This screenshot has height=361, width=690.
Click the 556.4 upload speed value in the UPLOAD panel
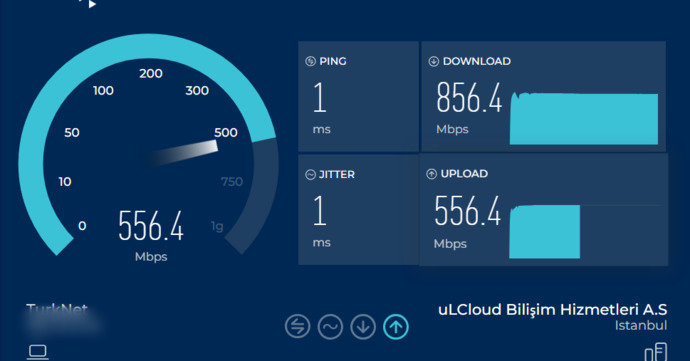467,211
